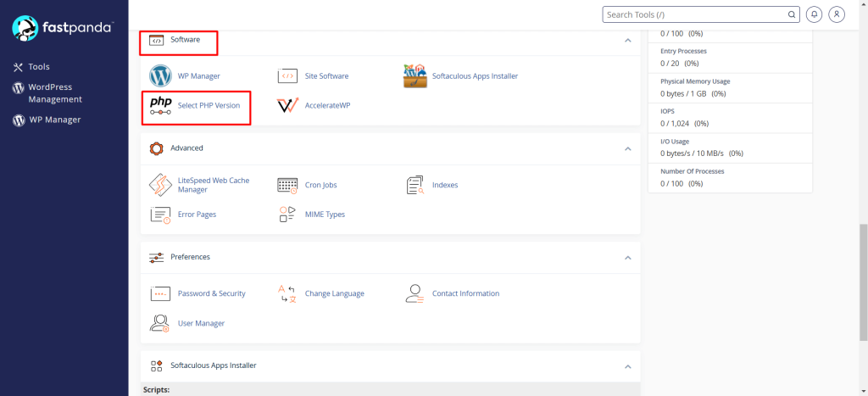Click the Software section code icon
868x396 pixels.
[x=157, y=40]
